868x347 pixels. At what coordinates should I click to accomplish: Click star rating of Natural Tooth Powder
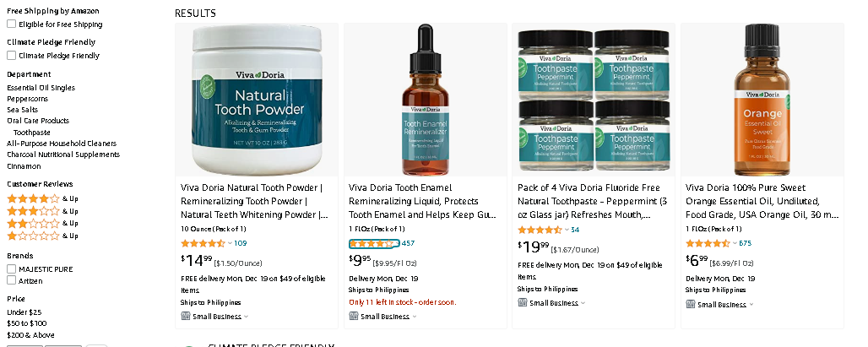[x=203, y=243]
